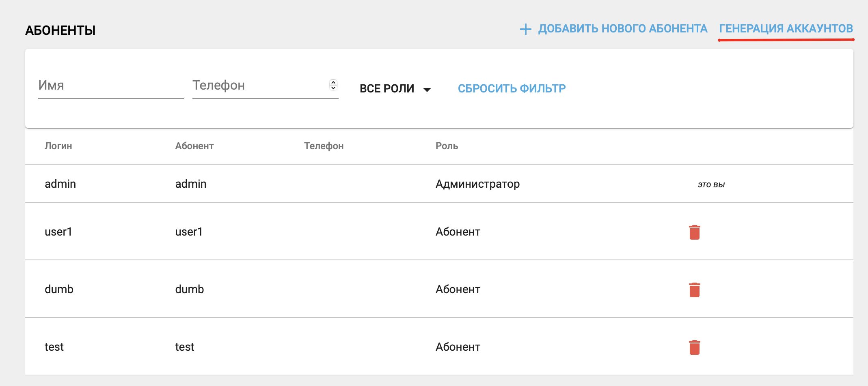Click trash icon in the dumb row
The width and height of the screenshot is (868, 386).
pyautogui.click(x=694, y=290)
